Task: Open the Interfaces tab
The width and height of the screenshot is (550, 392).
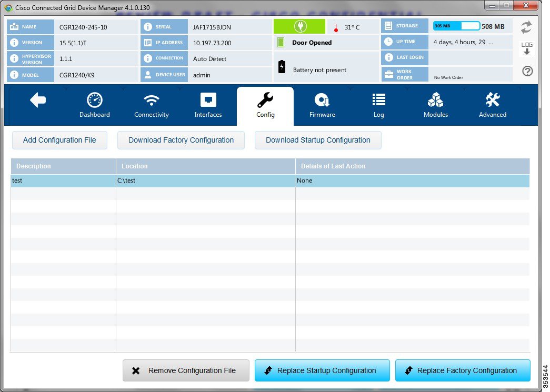Action: pyautogui.click(x=208, y=106)
